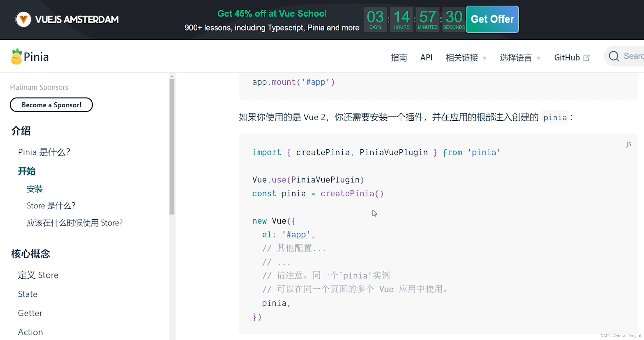Click the 'Platinum Sponsors' label
Image resolution: width=644 pixels, height=340 pixels.
(x=39, y=87)
